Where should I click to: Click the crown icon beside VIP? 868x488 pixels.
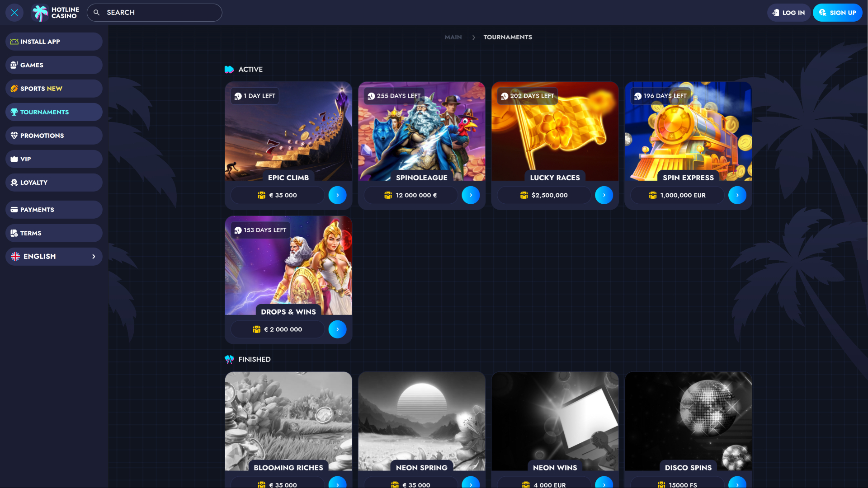pos(14,159)
